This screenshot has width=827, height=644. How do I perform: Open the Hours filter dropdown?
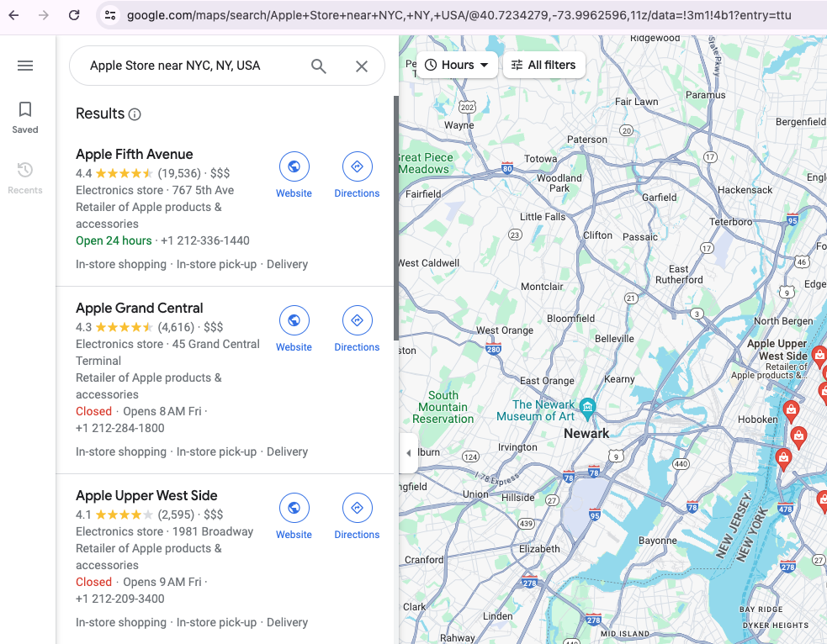[x=457, y=65]
